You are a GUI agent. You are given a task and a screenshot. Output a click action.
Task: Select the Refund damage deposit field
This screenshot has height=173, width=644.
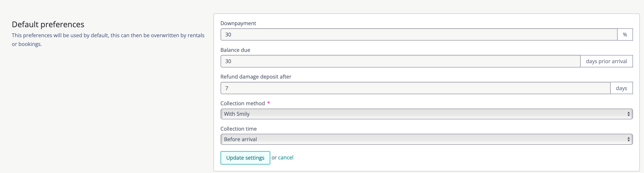[x=415, y=88]
